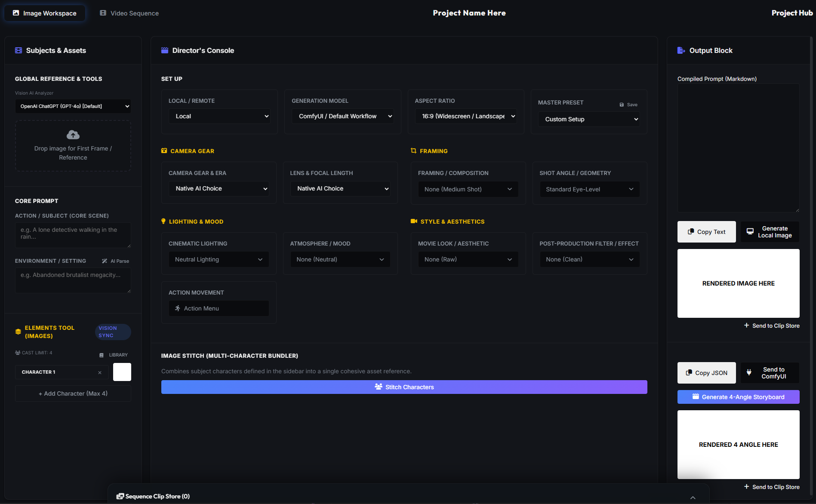Image resolution: width=816 pixels, height=504 pixels.
Task: Click the Save preset disk icon
Action: click(x=622, y=104)
